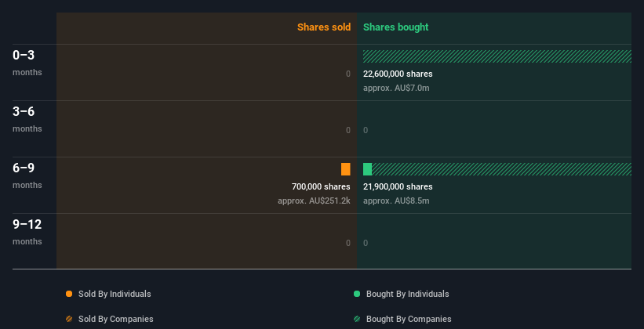Click the striped Sold By Companies legend icon
The height and width of the screenshot is (329, 644).
pyautogui.click(x=69, y=319)
